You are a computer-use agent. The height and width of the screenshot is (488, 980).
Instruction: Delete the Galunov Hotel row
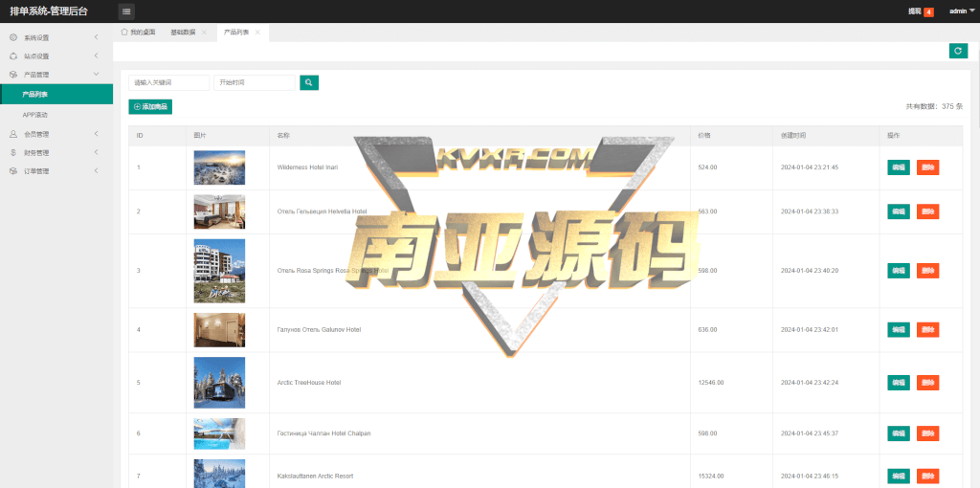928,330
